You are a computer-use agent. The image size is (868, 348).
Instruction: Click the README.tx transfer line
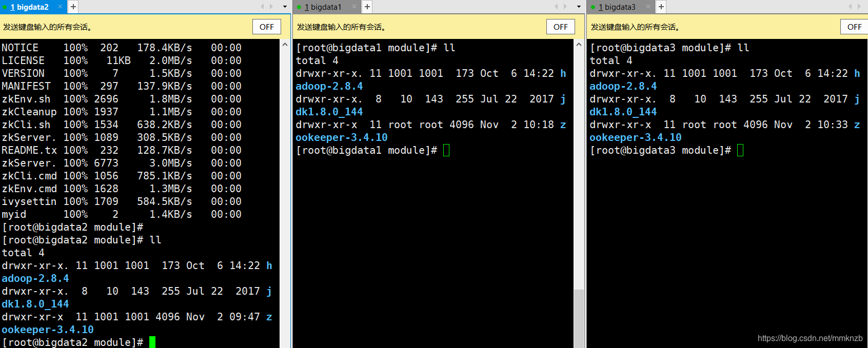tap(122, 150)
